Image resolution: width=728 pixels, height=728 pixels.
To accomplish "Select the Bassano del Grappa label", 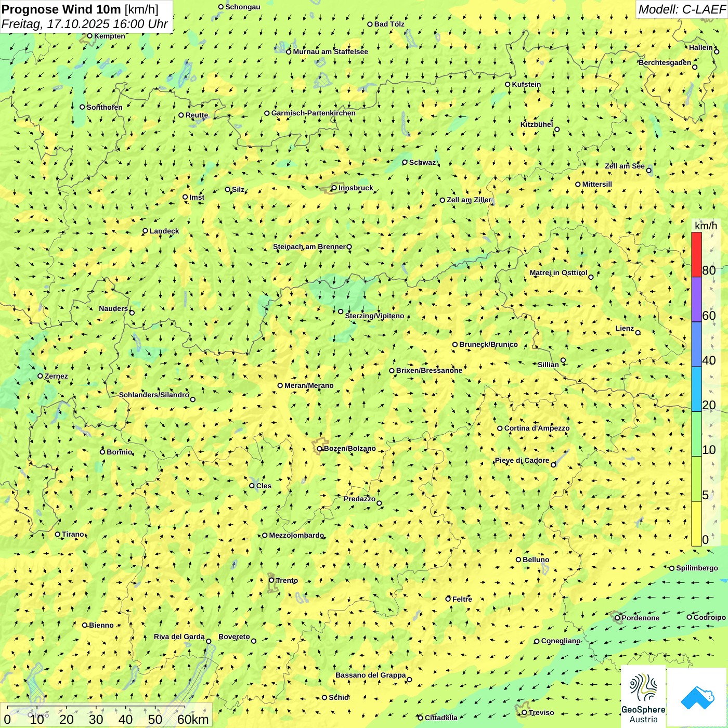I will click(x=370, y=675).
